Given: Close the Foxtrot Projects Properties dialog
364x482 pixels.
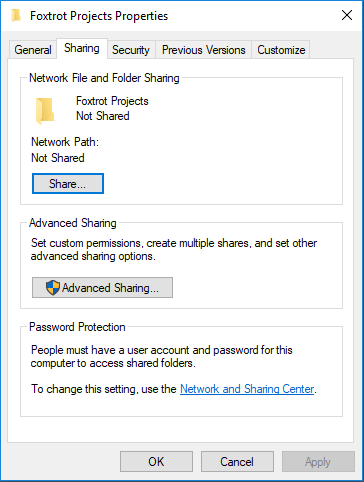Looking at the screenshot, I should click(x=347, y=15).
